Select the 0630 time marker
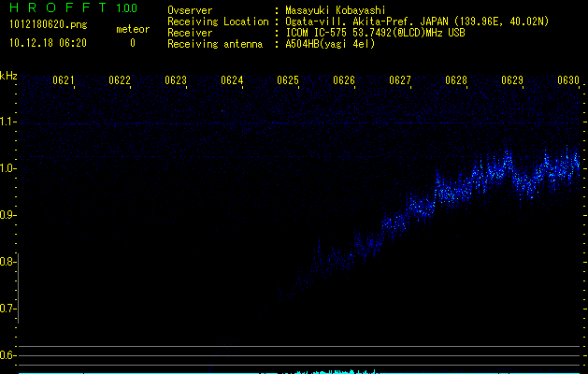 pos(568,81)
